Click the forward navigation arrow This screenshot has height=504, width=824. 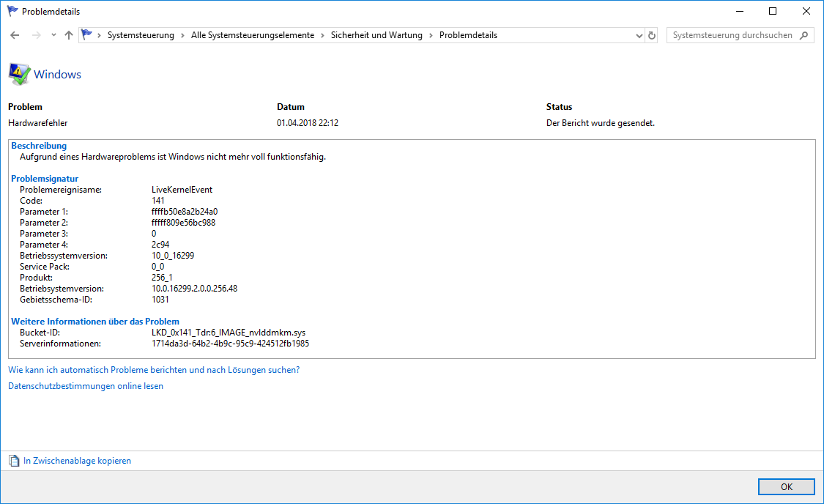37,35
